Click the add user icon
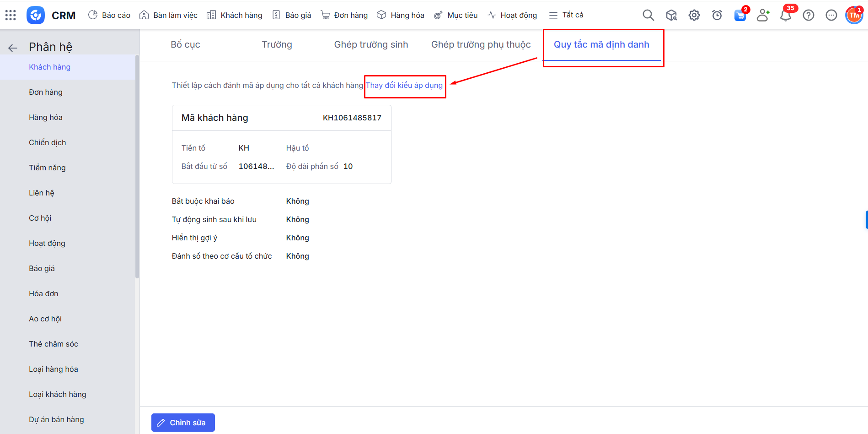The height and width of the screenshot is (434, 868). click(762, 15)
